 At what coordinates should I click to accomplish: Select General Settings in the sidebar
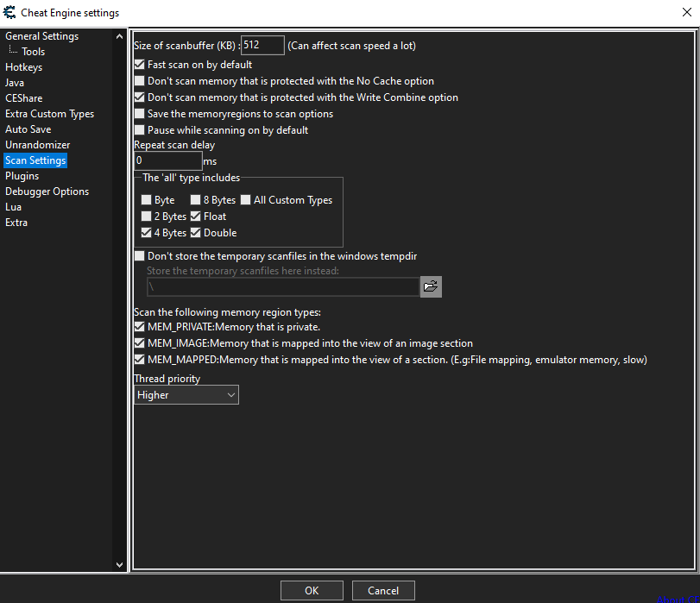point(42,36)
